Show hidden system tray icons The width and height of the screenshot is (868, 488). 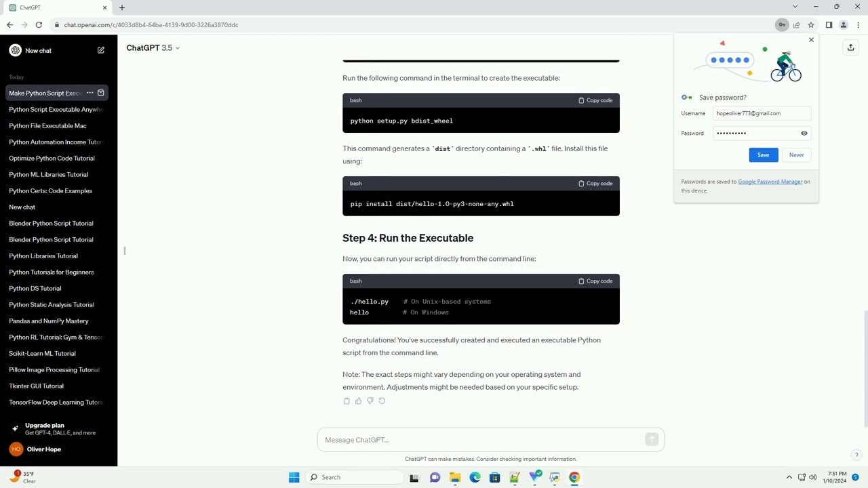pyautogui.click(x=789, y=477)
